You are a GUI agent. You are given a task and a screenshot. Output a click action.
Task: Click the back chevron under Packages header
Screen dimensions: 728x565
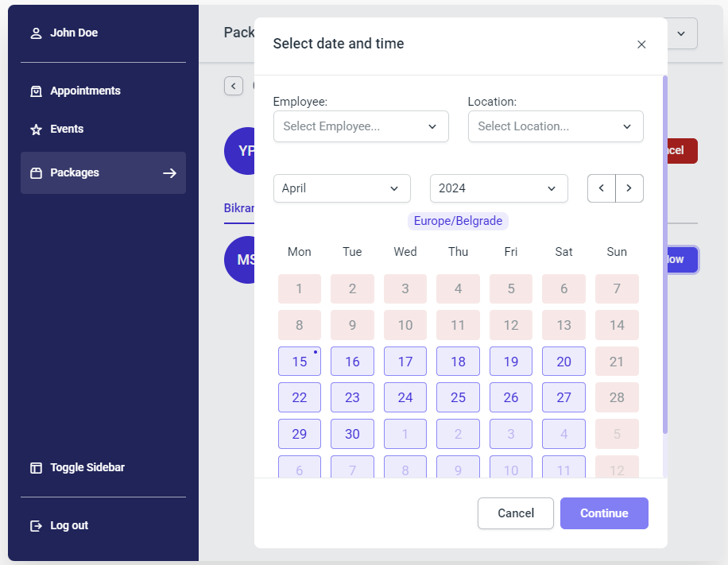click(234, 86)
